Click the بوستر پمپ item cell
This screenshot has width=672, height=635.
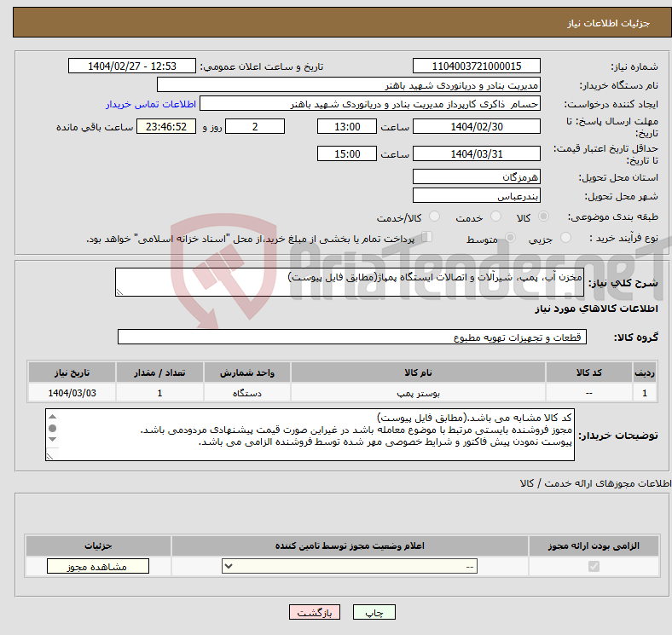pyautogui.click(x=418, y=392)
